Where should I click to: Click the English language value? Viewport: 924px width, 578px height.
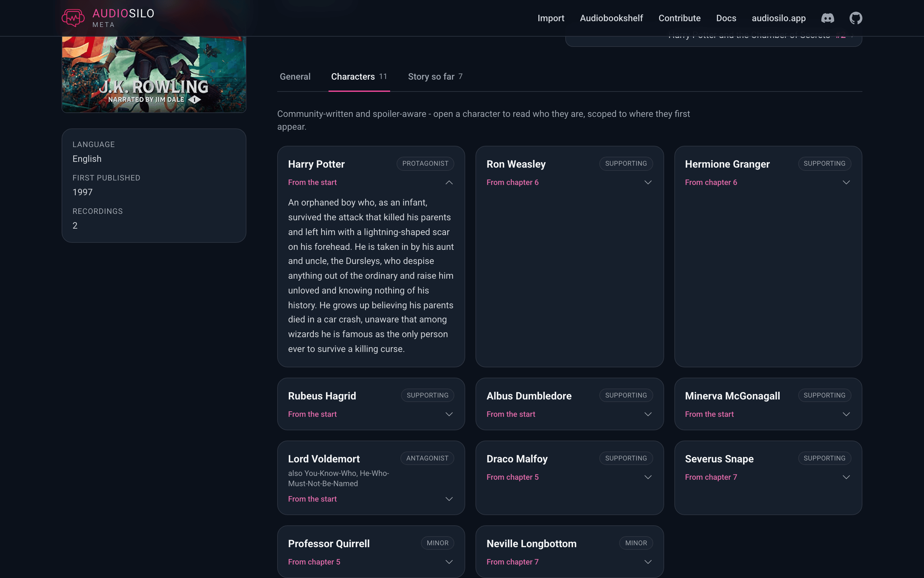[x=87, y=159]
